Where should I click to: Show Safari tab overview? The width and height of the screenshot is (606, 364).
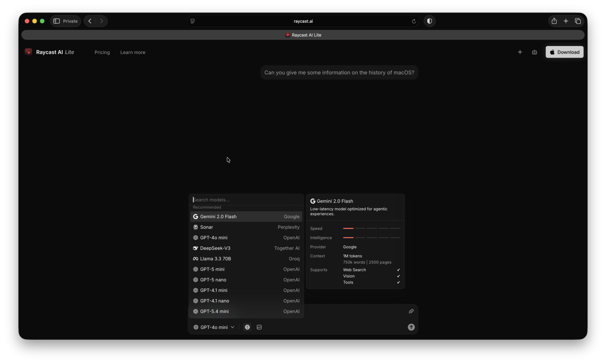578,21
